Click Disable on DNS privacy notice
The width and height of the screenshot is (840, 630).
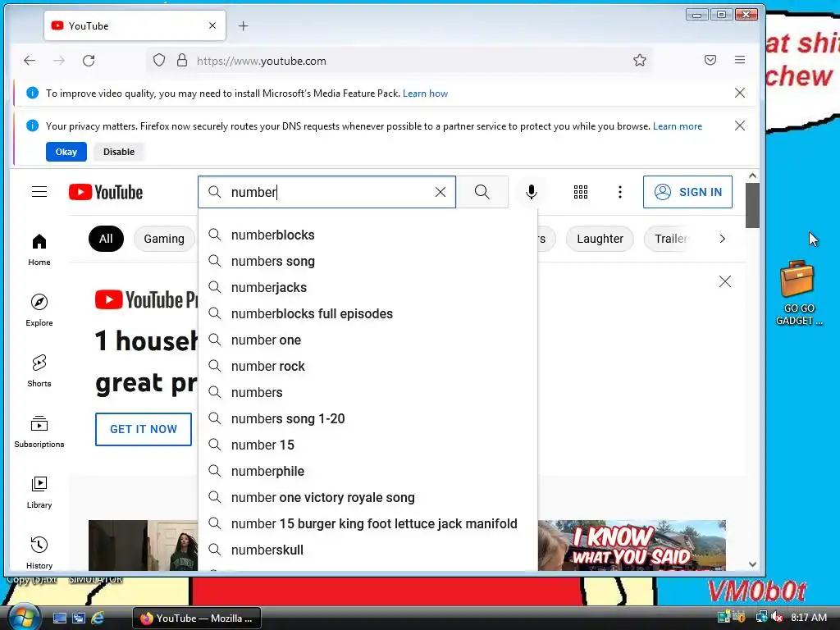tap(119, 152)
